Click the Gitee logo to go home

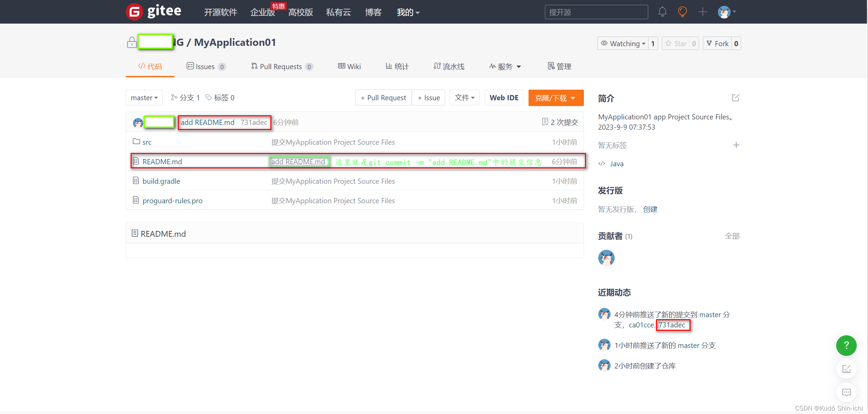tap(153, 11)
